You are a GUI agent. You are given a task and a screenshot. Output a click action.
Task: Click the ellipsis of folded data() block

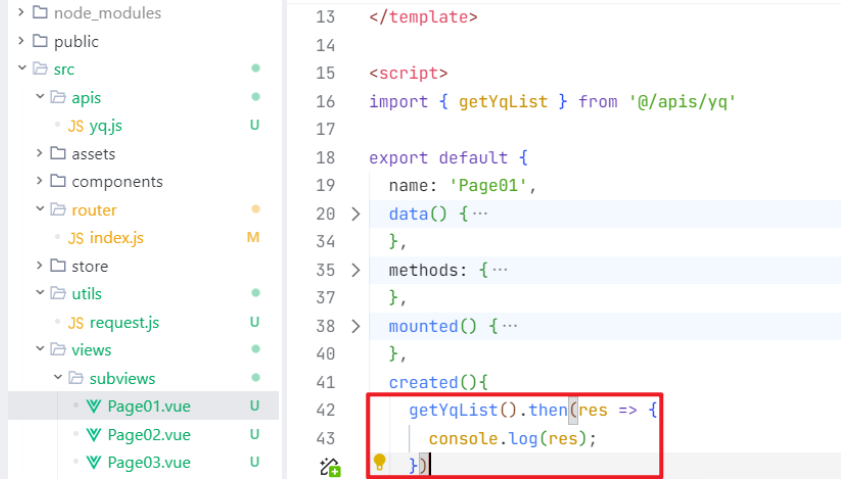pos(480,214)
